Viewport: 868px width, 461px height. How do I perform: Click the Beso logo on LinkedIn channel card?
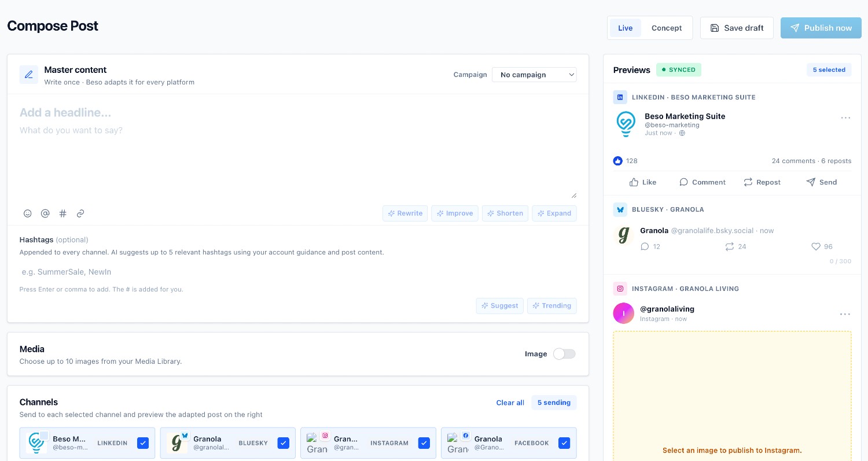(x=38, y=443)
